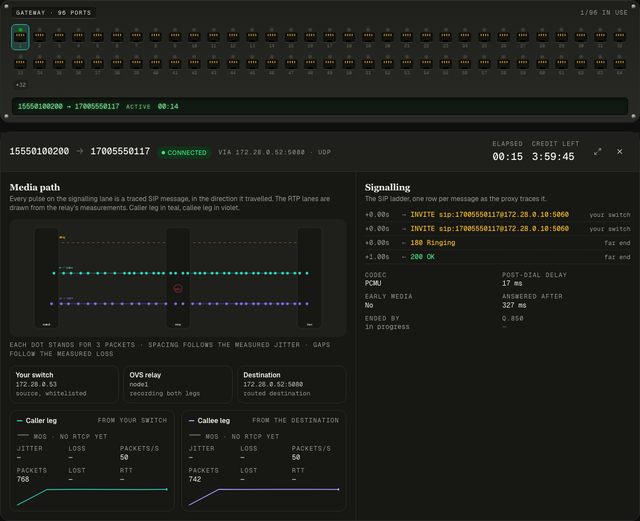Select gateway port 19

[x=368, y=37]
